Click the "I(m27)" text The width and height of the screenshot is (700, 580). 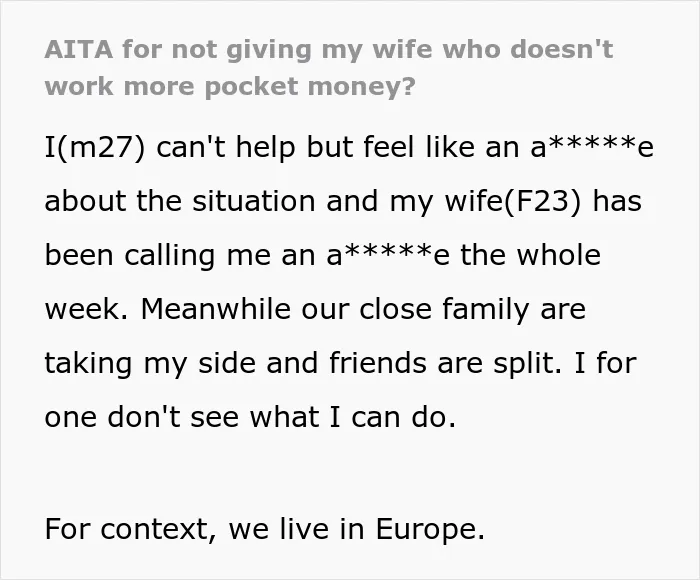[x=95, y=147]
